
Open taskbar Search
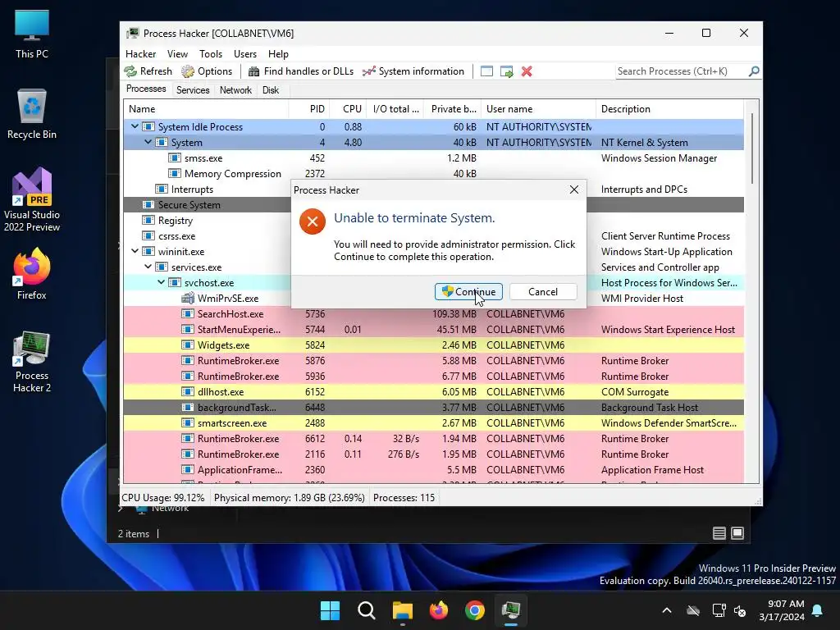click(x=367, y=610)
